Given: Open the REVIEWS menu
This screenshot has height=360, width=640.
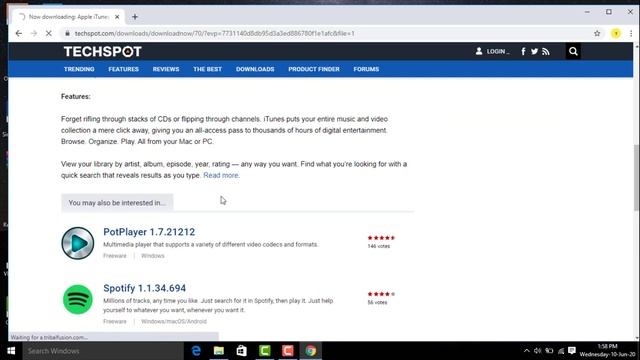Looking at the screenshot, I should [x=166, y=69].
